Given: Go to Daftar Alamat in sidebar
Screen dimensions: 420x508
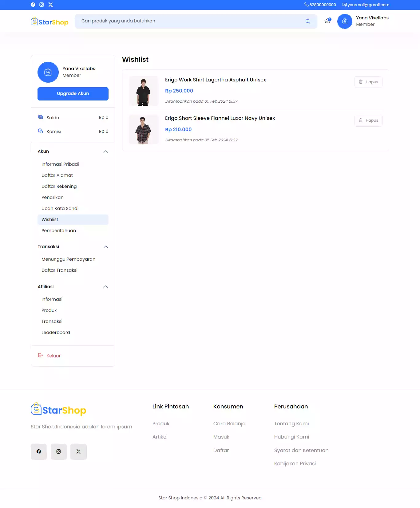Looking at the screenshot, I should pyautogui.click(x=57, y=175).
